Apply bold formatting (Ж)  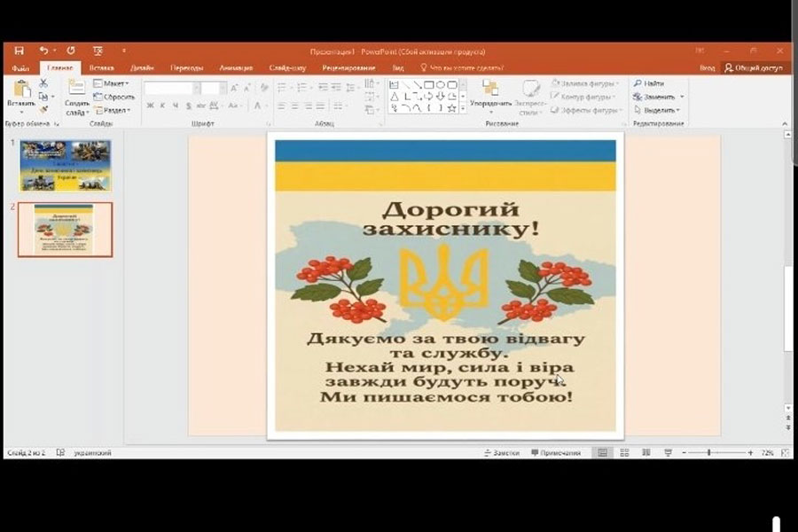click(x=150, y=106)
